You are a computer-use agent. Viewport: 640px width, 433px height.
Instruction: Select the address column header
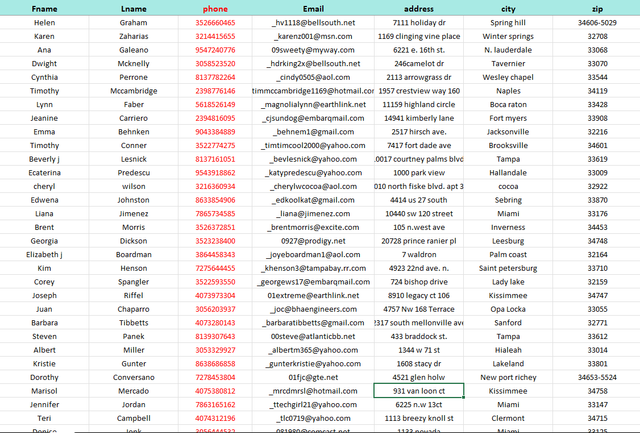pos(419,9)
